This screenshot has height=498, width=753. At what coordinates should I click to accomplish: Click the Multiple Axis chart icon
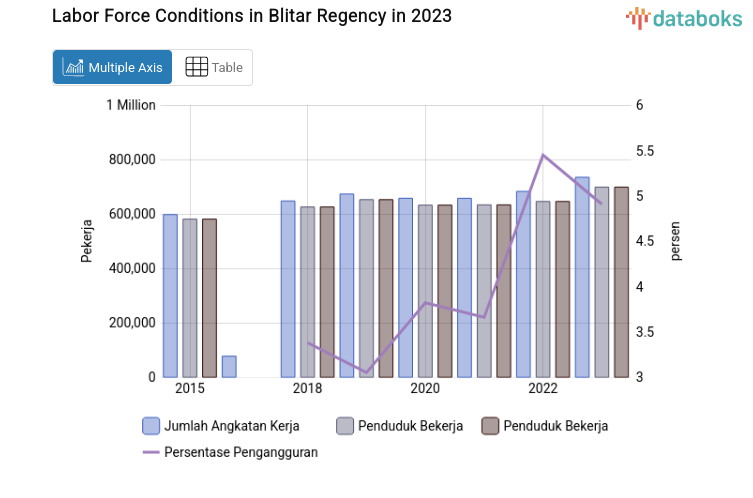[x=73, y=67]
